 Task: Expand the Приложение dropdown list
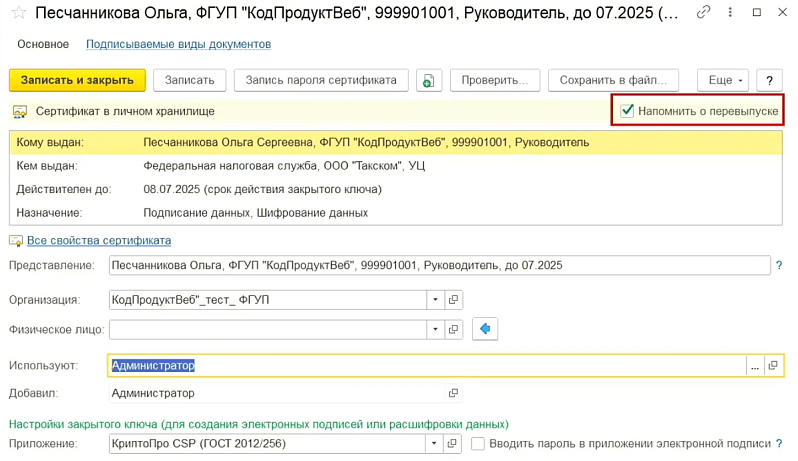(x=434, y=444)
